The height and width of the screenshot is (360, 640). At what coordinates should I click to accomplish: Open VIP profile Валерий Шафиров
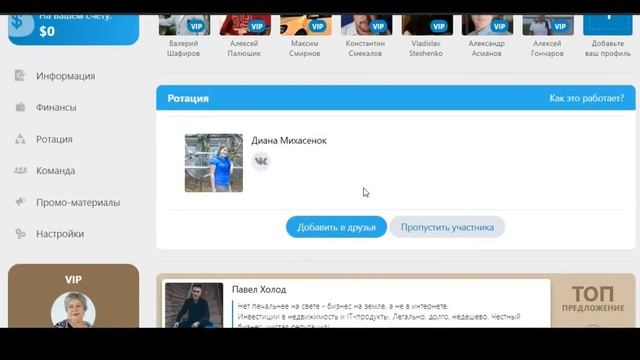184,36
